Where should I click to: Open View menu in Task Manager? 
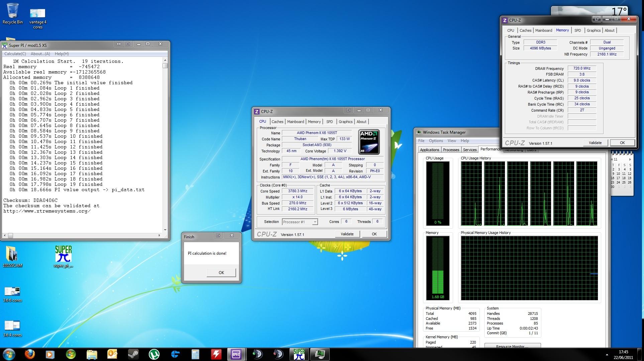(452, 141)
